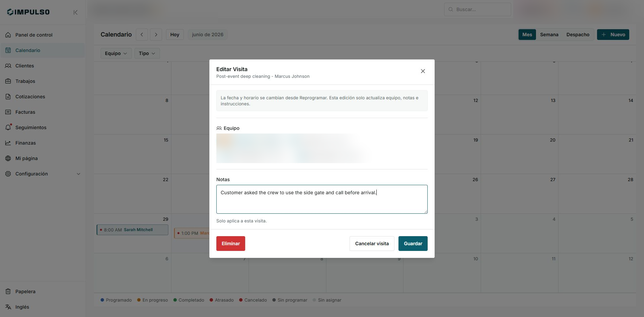Image resolution: width=644 pixels, height=317 pixels.
Task: Open Cotizaciones document icon
Action: (8, 97)
